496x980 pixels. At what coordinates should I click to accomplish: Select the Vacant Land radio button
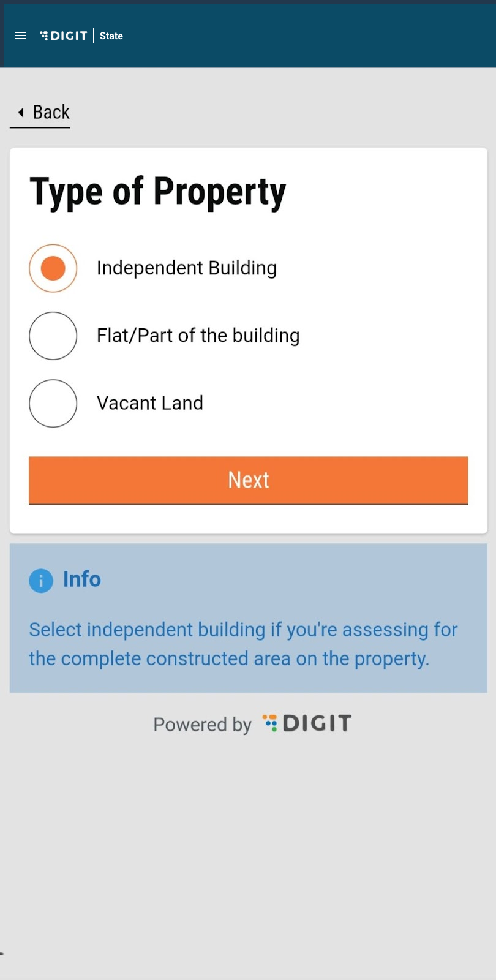[53, 403]
